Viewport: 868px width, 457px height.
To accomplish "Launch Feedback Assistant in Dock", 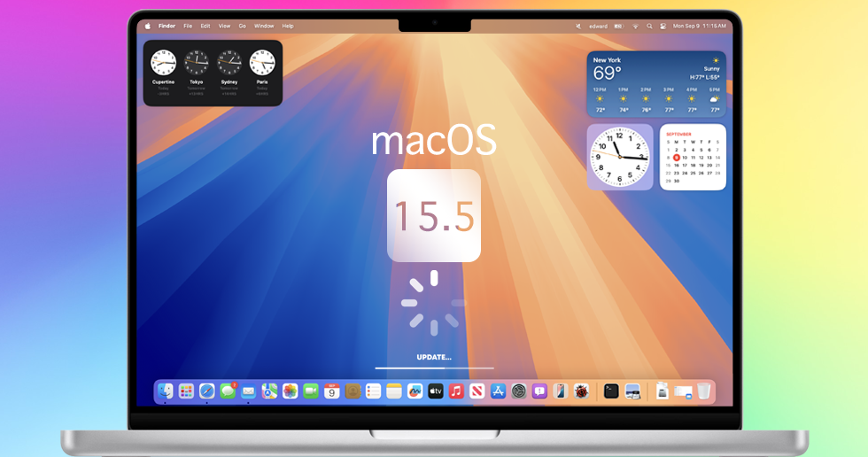I will (x=539, y=391).
